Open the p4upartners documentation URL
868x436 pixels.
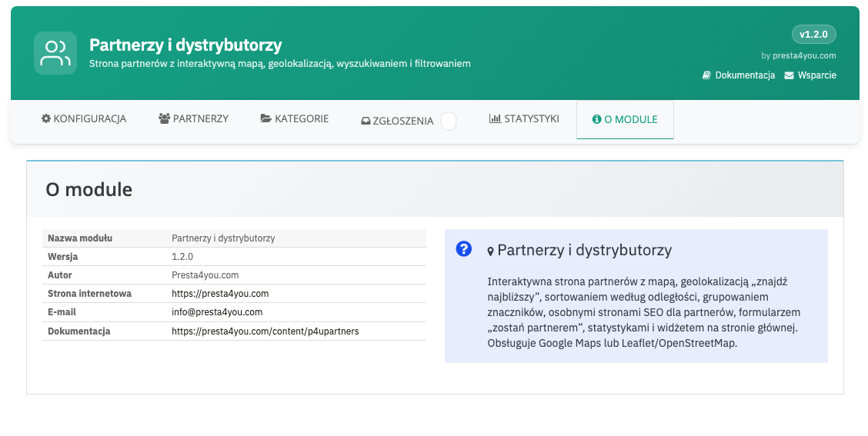click(x=265, y=331)
